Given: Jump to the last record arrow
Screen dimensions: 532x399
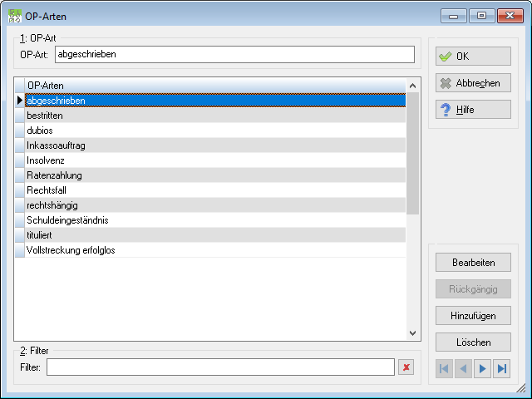Looking at the screenshot, I should (x=501, y=368).
